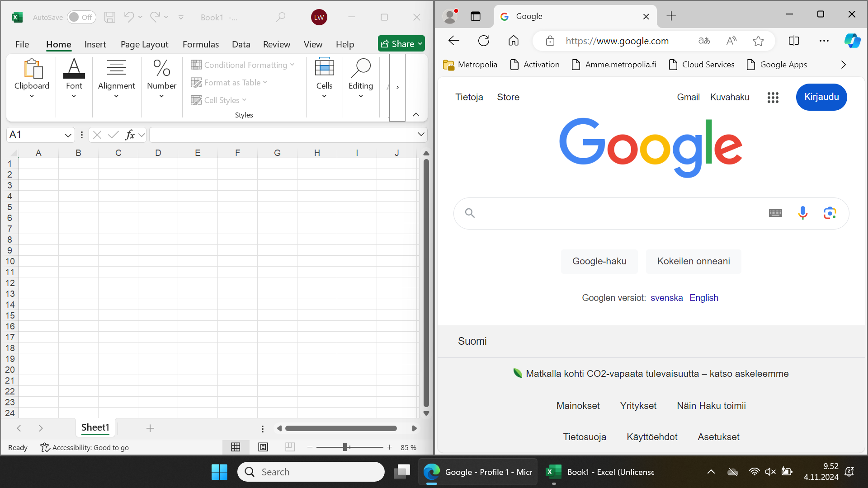Click the English language link

(703, 298)
